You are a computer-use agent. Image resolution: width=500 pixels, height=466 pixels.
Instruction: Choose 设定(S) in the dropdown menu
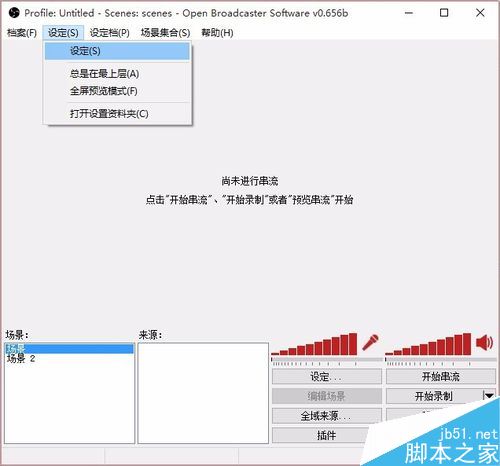[x=117, y=51]
